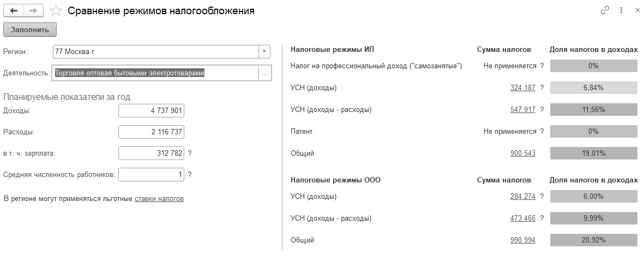Viewport: 644px width, 254px height.
Task: Click the 19,01% share bar for IP Общий
Action: click(x=593, y=153)
